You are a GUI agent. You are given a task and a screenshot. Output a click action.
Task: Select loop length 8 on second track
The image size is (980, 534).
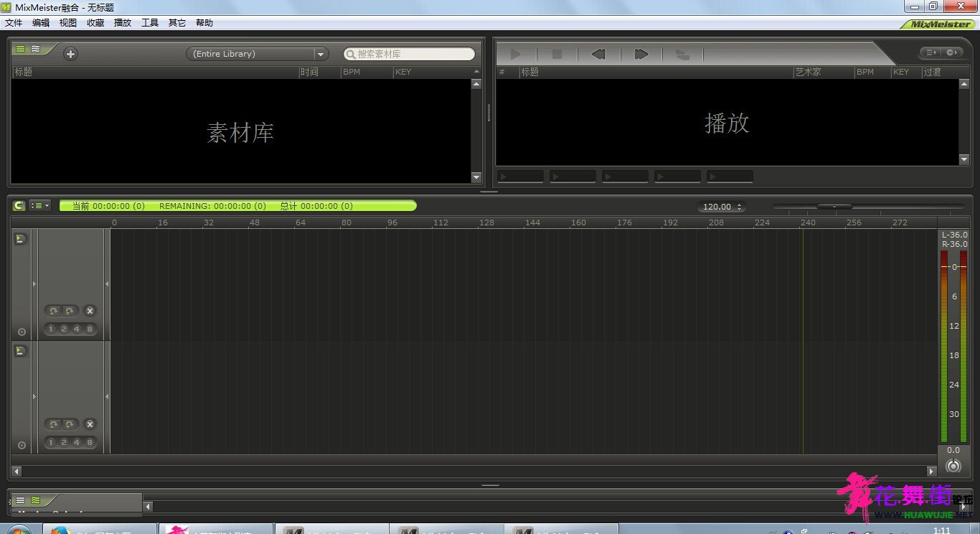pyautogui.click(x=90, y=443)
